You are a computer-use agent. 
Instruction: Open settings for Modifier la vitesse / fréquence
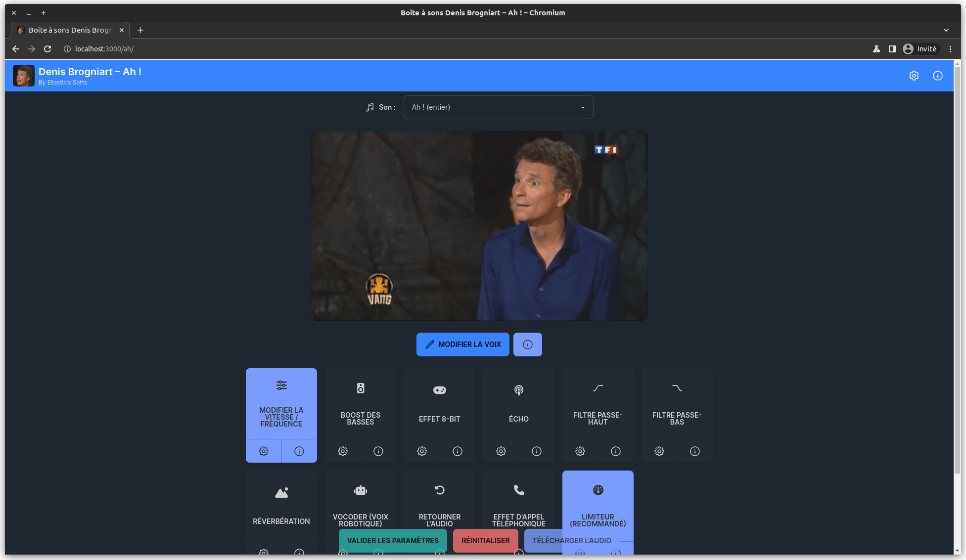pyautogui.click(x=264, y=451)
